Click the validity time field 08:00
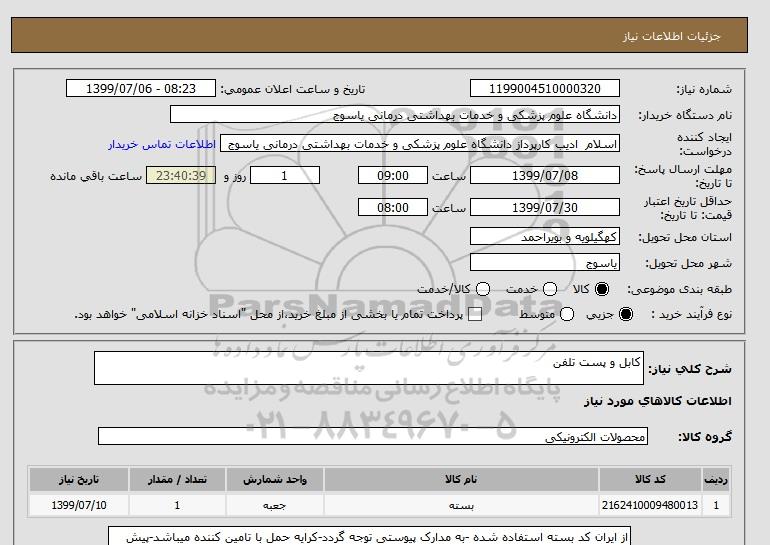 point(393,208)
